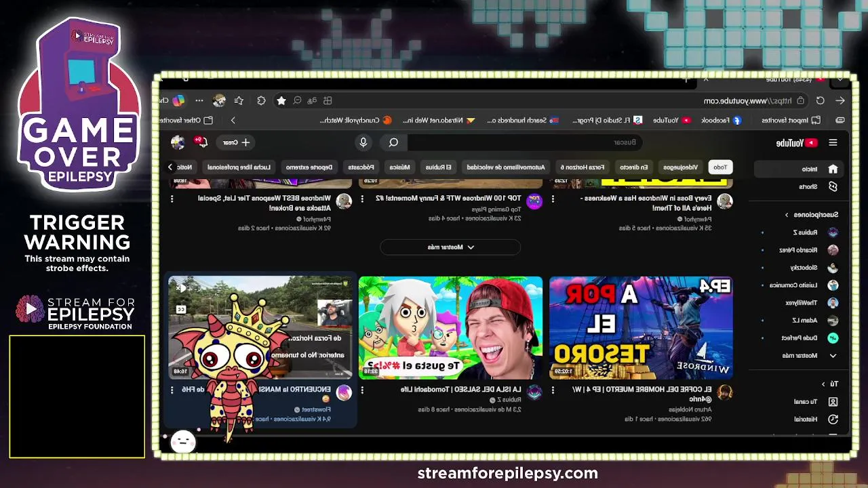Open the TheWillyrex subscription
868x488 pixels.
pos(800,303)
